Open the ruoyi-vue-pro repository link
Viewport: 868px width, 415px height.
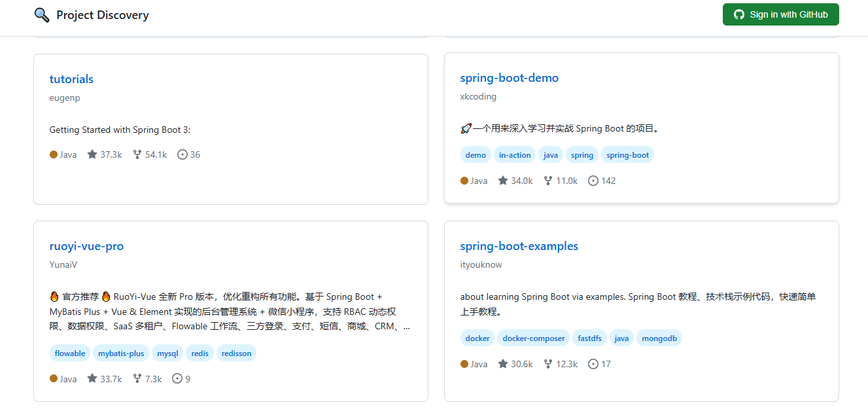(86, 246)
